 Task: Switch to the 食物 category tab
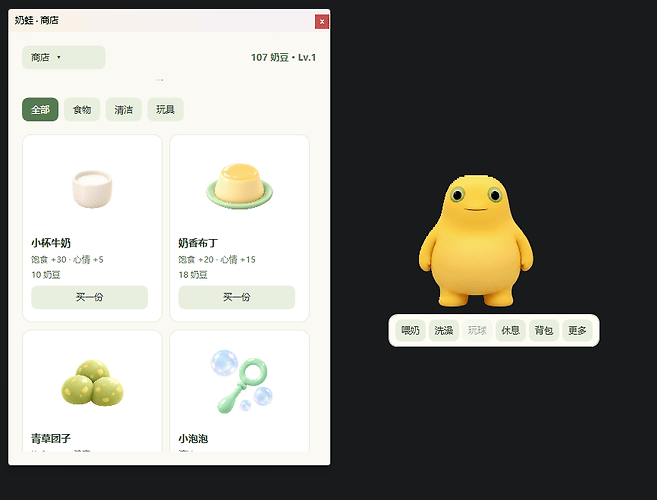(x=82, y=110)
